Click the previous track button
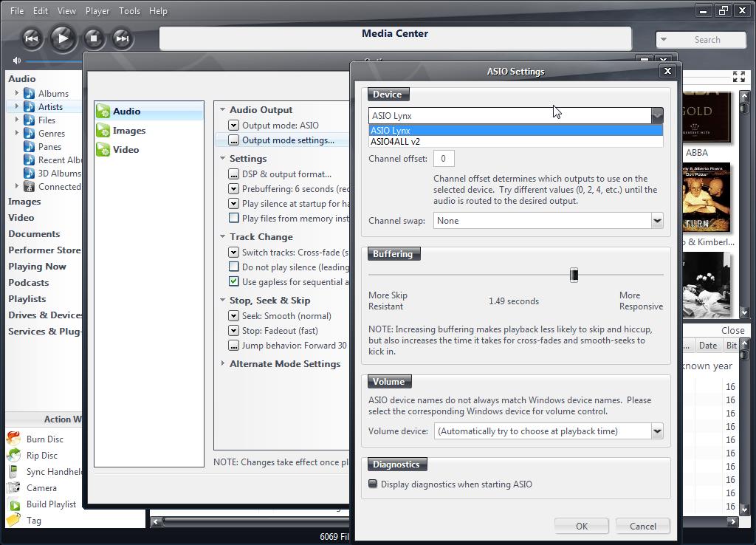The width and height of the screenshot is (756, 545). (31, 38)
